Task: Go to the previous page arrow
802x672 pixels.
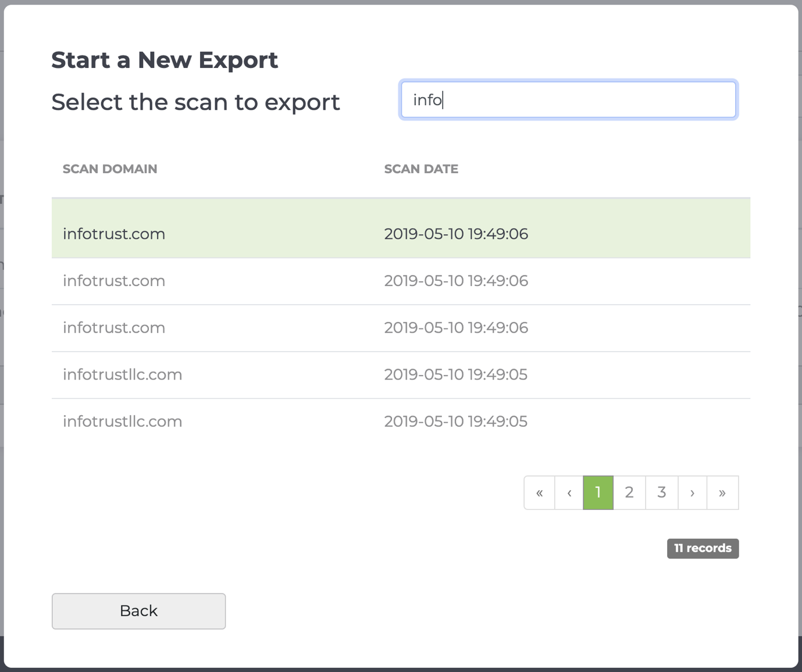Action: (568, 492)
